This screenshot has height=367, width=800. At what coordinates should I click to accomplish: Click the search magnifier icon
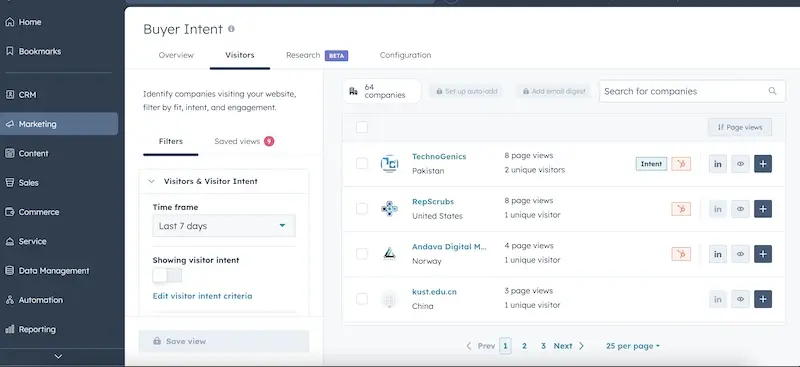pyautogui.click(x=772, y=91)
